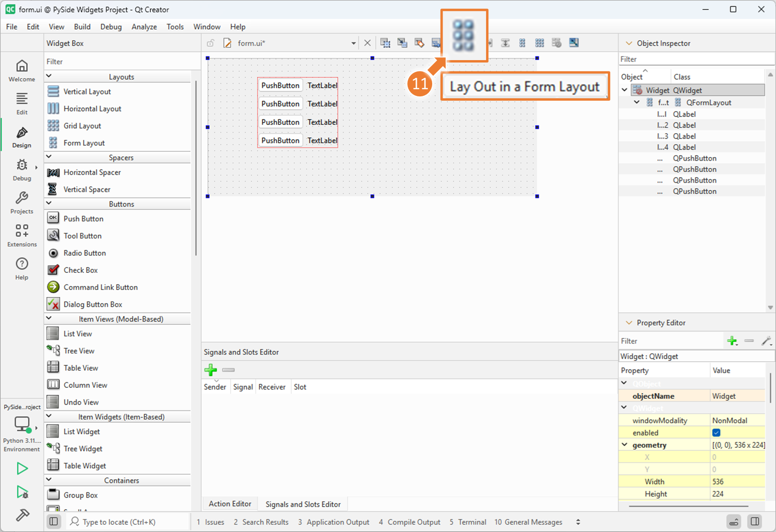Open the form.ui document selector dropdown
776x532 pixels.
pos(353,43)
